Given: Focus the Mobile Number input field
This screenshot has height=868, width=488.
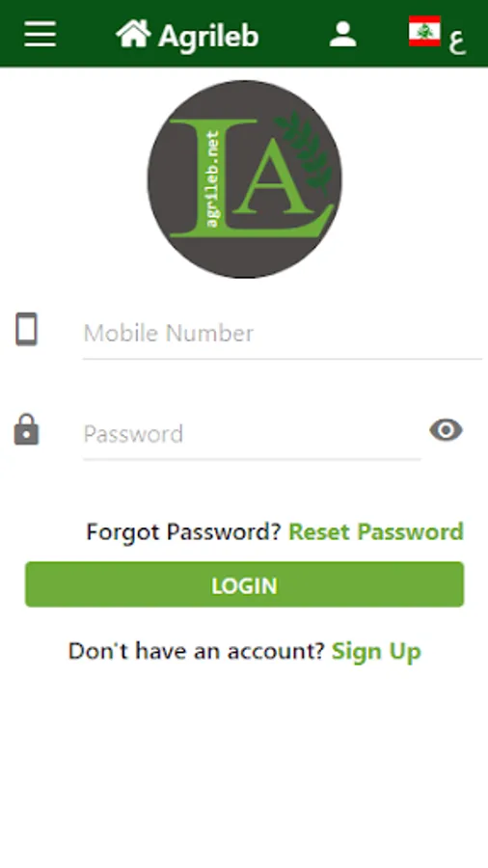Looking at the screenshot, I should pyautogui.click(x=283, y=334).
